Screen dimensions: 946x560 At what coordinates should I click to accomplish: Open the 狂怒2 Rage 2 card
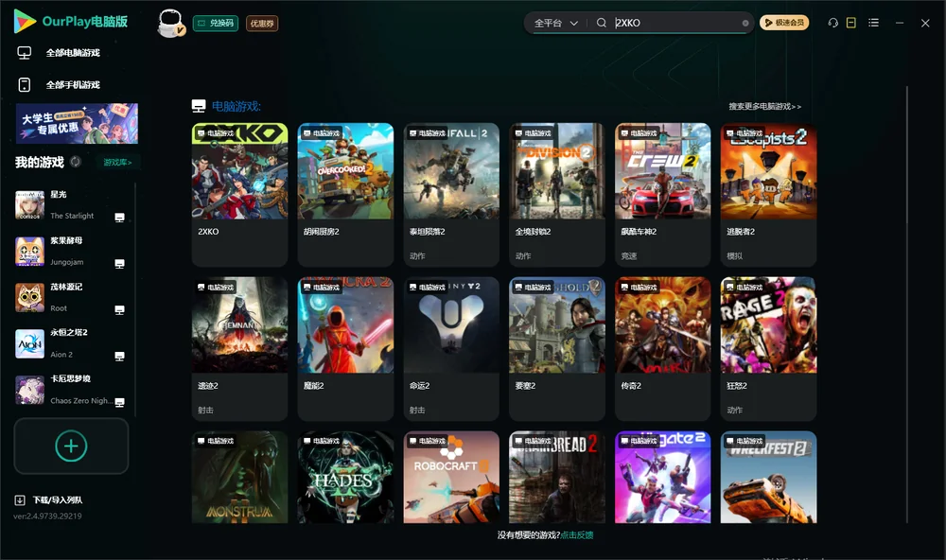(768, 348)
